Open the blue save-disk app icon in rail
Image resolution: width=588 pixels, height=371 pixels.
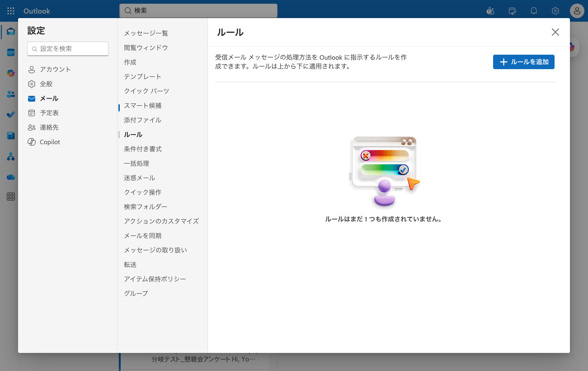(11, 136)
